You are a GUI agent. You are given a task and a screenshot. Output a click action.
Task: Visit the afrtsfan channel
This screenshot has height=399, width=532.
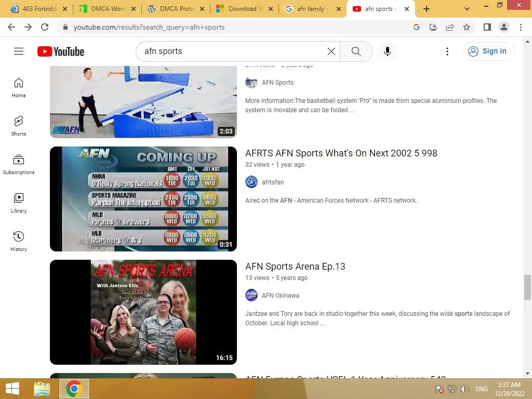pos(272,182)
